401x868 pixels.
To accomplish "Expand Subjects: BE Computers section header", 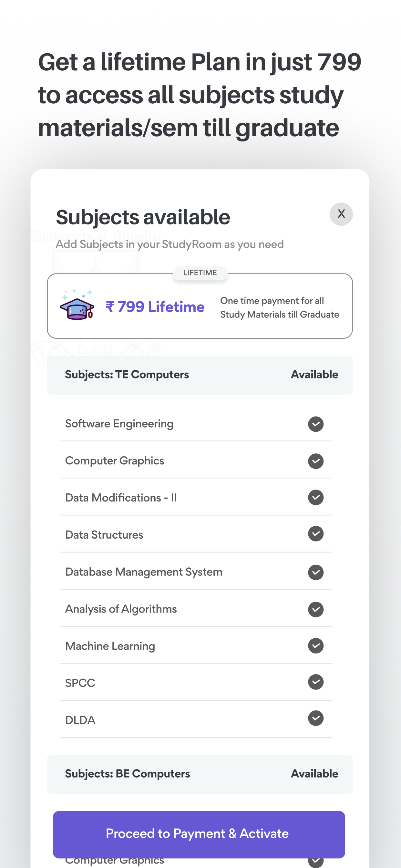I will (200, 774).
